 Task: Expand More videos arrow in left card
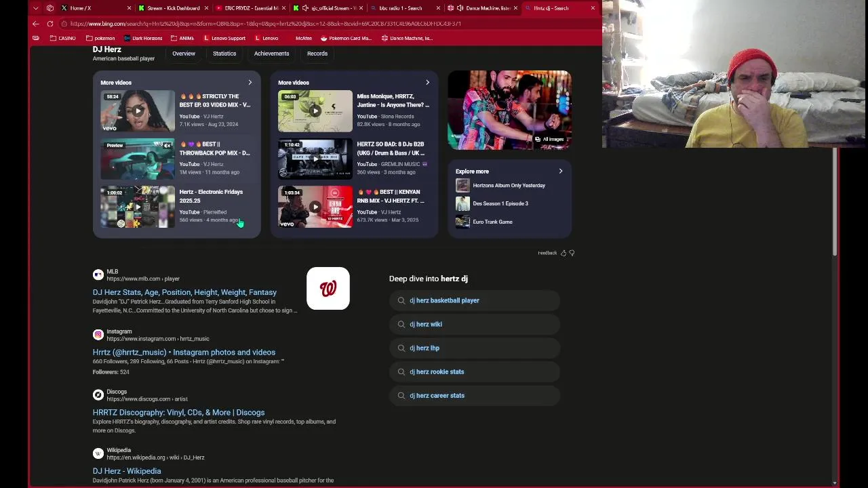pyautogui.click(x=250, y=83)
